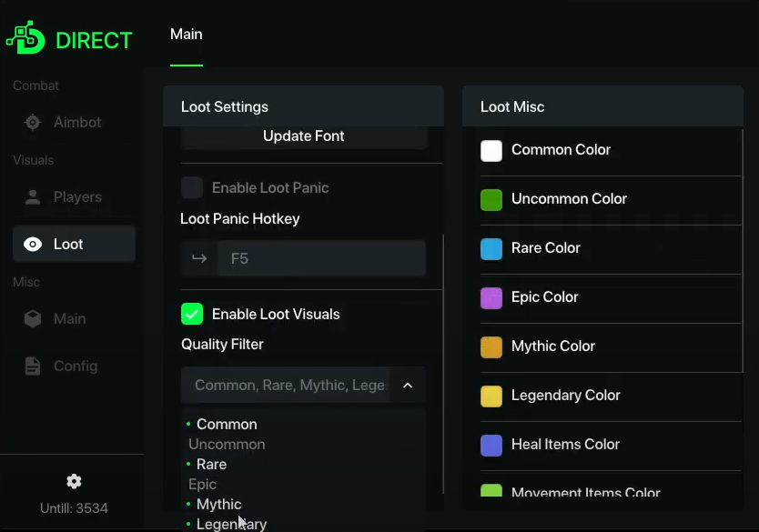Select Epic in Quality Filter list
The width and height of the screenshot is (759, 532).
[x=202, y=484]
